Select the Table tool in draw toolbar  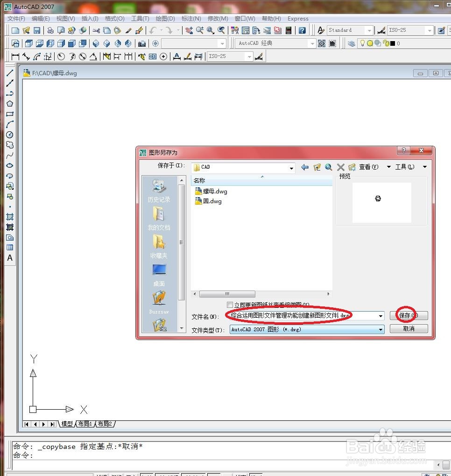click(10, 248)
